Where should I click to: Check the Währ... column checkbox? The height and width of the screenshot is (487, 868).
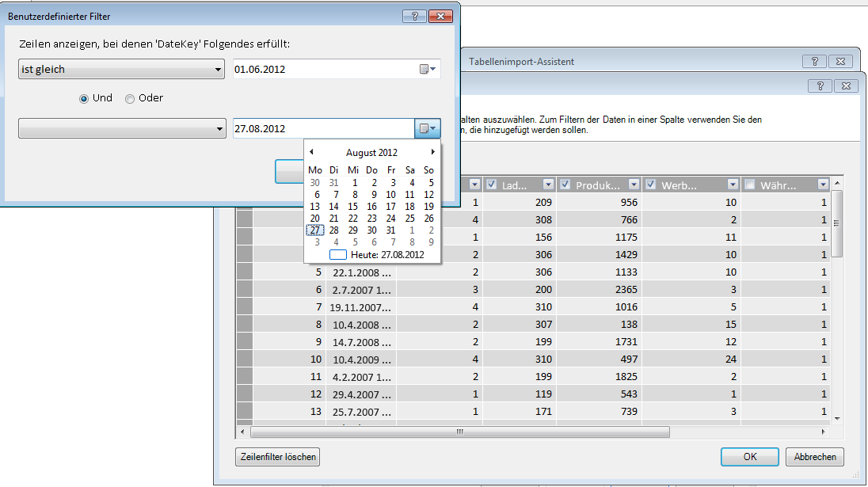749,185
